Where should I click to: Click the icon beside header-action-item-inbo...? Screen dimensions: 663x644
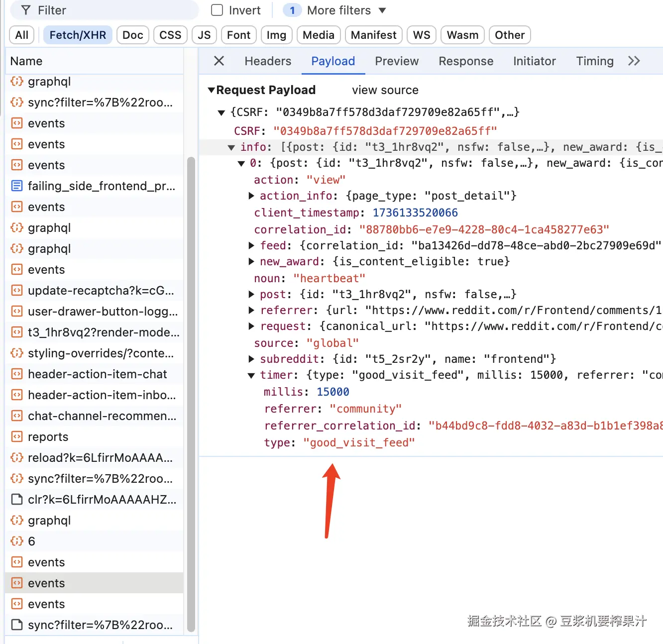tap(17, 395)
